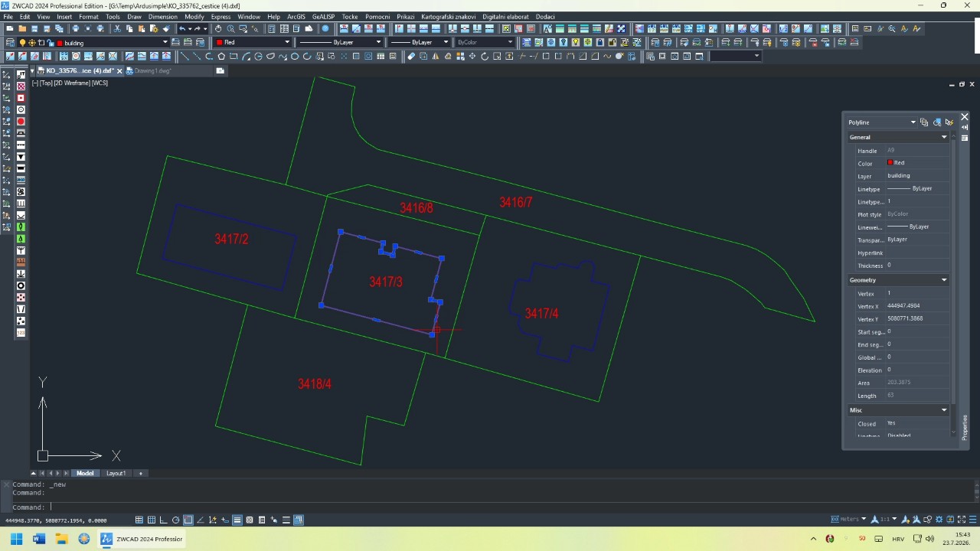Screen dimensions: 980x551
Task: Use the Erase tool icon
Action: pyautogui.click(x=411, y=56)
